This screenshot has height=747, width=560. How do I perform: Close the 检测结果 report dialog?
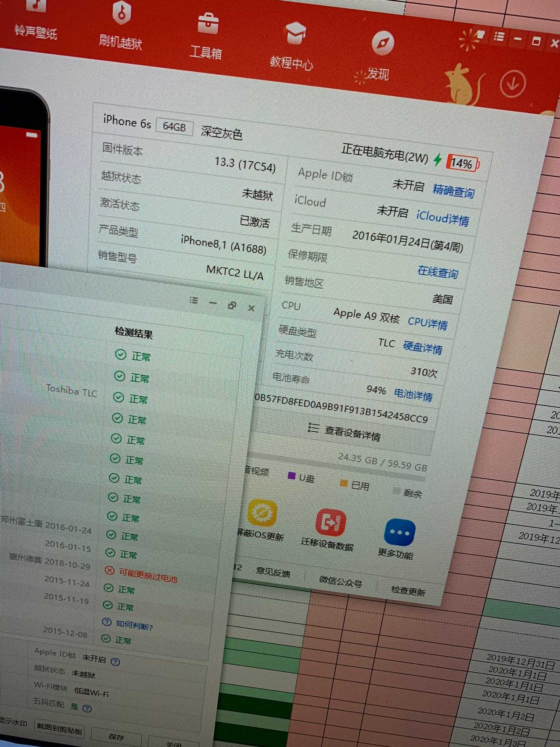pos(251,308)
